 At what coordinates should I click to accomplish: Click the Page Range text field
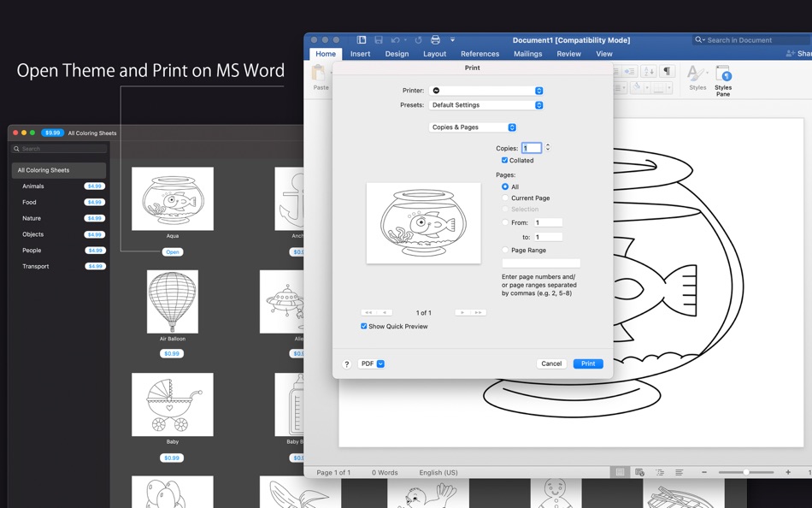(541, 263)
